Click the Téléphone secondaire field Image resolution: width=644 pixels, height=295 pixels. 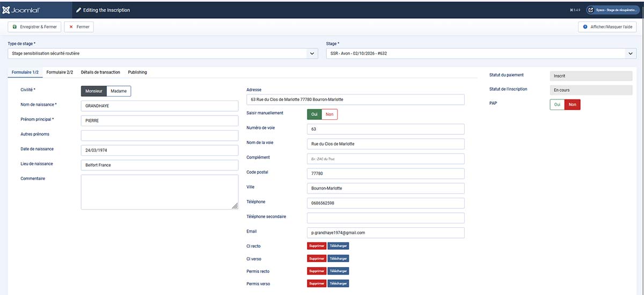(385, 218)
